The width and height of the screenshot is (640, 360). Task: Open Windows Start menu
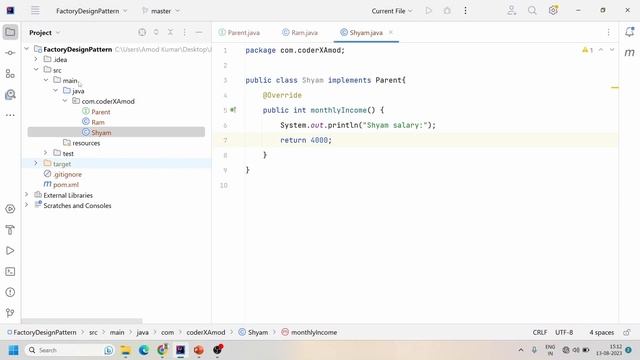[x=13, y=350]
